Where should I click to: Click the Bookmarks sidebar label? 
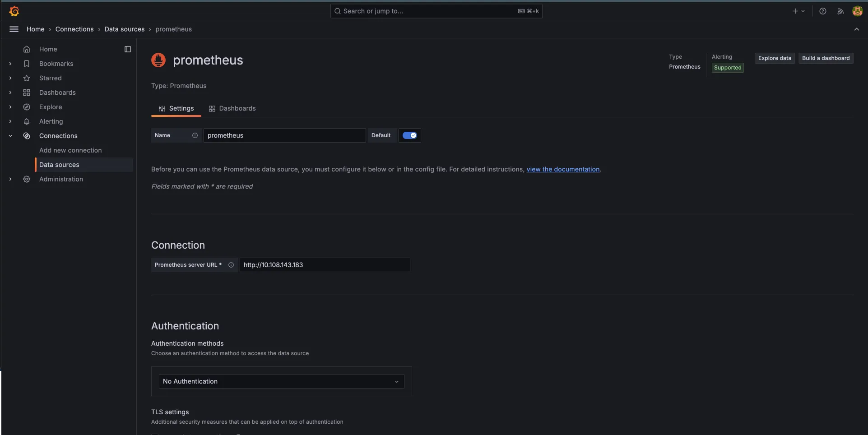56,64
